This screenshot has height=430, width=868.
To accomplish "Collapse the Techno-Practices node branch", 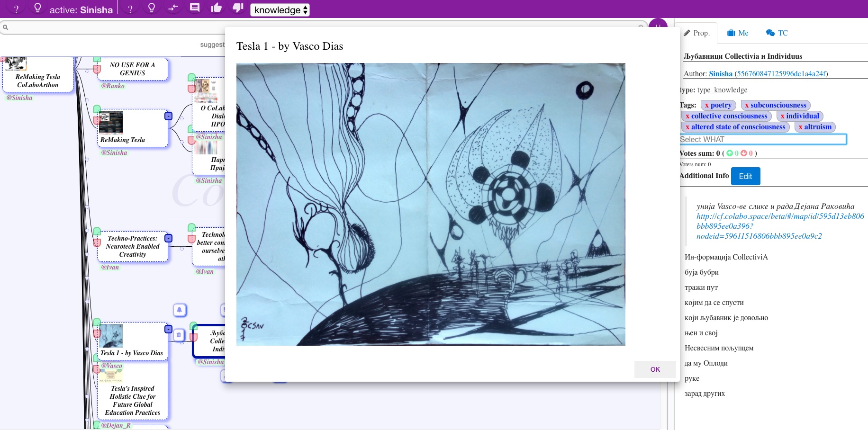I will tap(168, 238).
